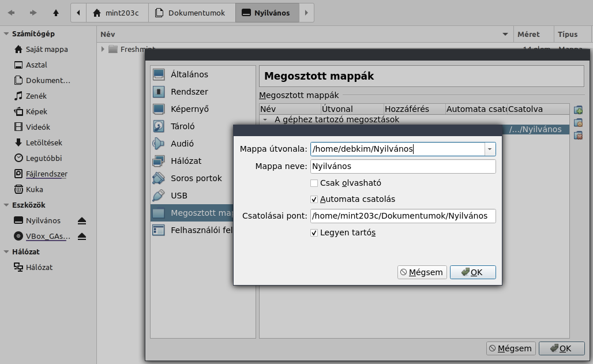Click Mégsem in the settings window

click(x=511, y=348)
